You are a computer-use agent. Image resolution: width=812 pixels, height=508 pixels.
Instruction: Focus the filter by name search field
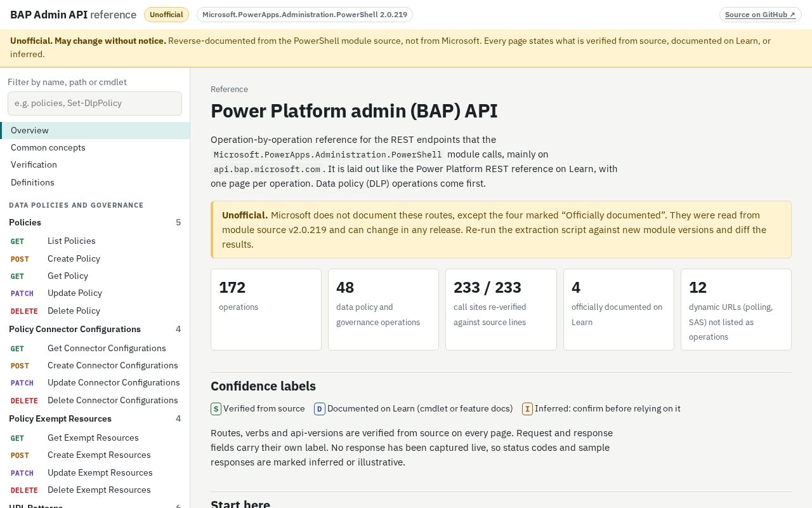tap(95, 104)
